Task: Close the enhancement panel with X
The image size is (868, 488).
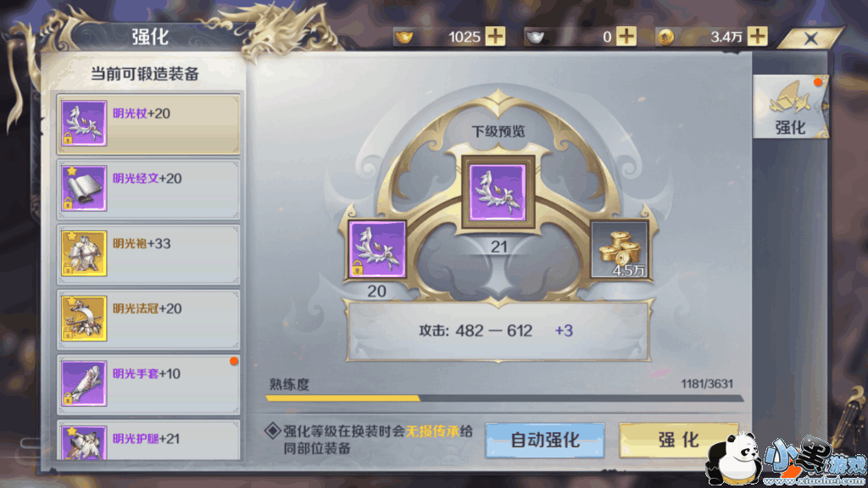Action: click(811, 38)
